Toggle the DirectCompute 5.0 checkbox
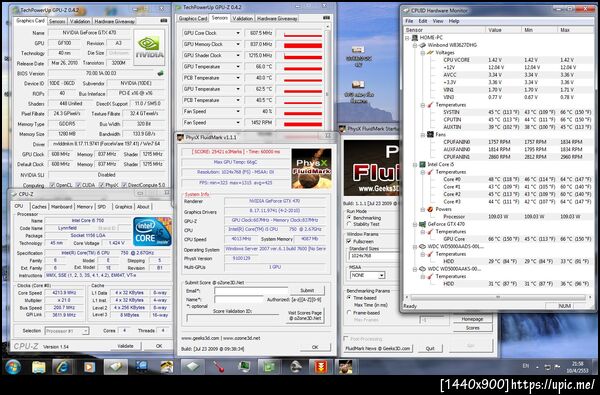 [124, 185]
